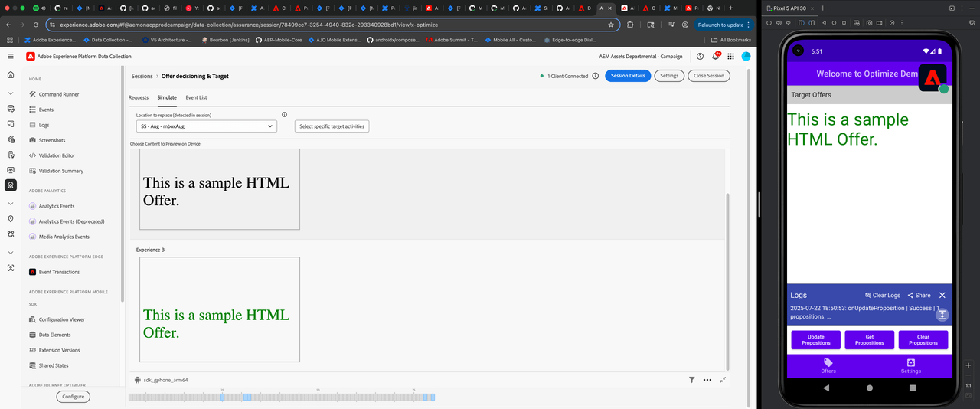Toggle the hamburger side navigation menu

pyautogui.click(x=11, y=56)
